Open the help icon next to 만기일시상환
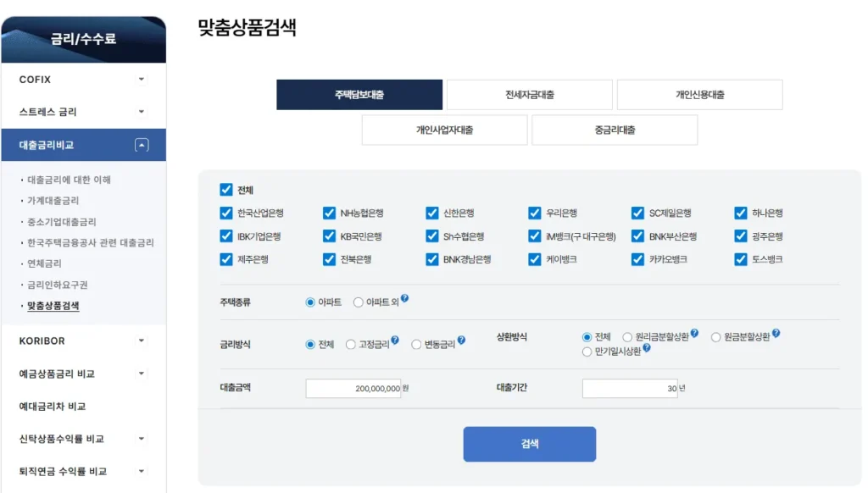This screenshot has height=493, width=868. [x=647, y=349]
